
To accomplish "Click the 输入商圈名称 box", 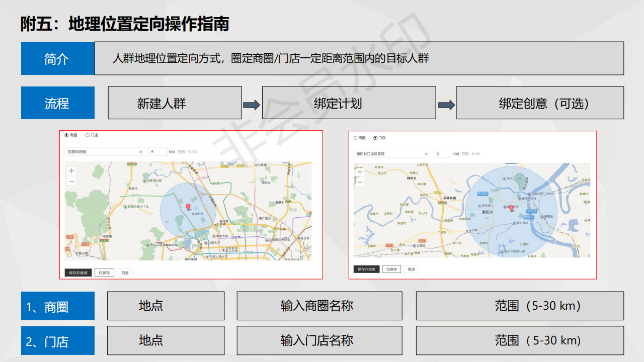I will pyautogui.click(x=319, y=306).
